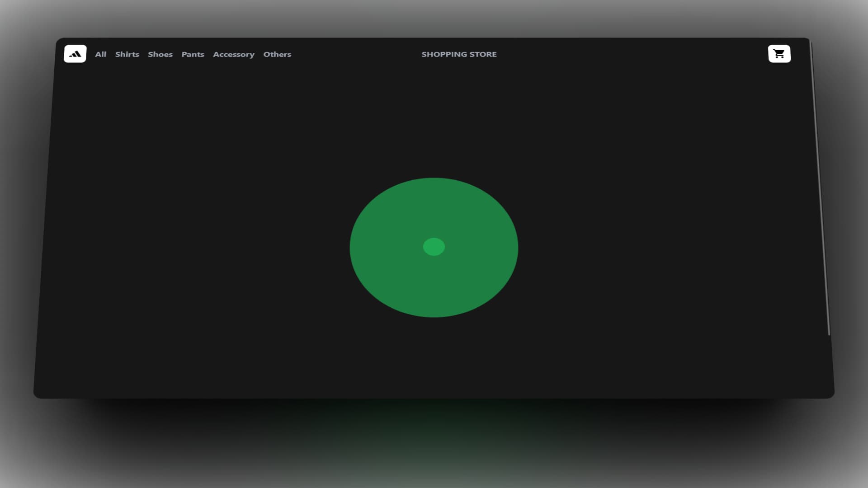Image resolution: width=868 pixels, height=488 pixels.
Task: Select the All category
Action: point(100,54)
